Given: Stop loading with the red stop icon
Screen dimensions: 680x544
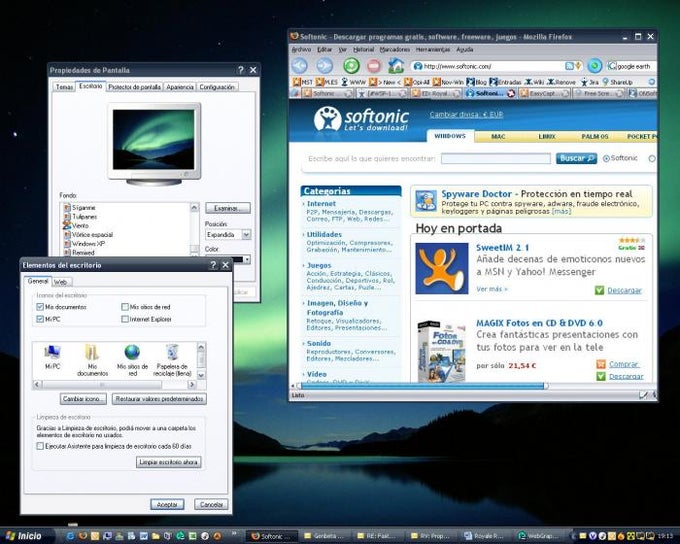Looking at the screenshot, I should [x=373, y=66].
